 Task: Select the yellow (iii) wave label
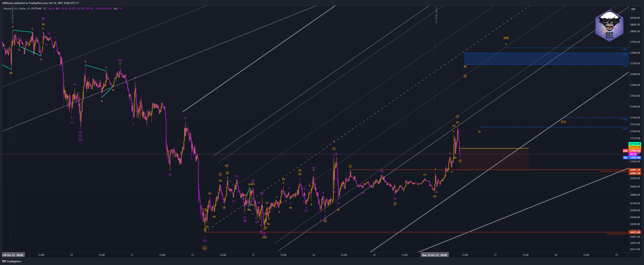(506, 38)
